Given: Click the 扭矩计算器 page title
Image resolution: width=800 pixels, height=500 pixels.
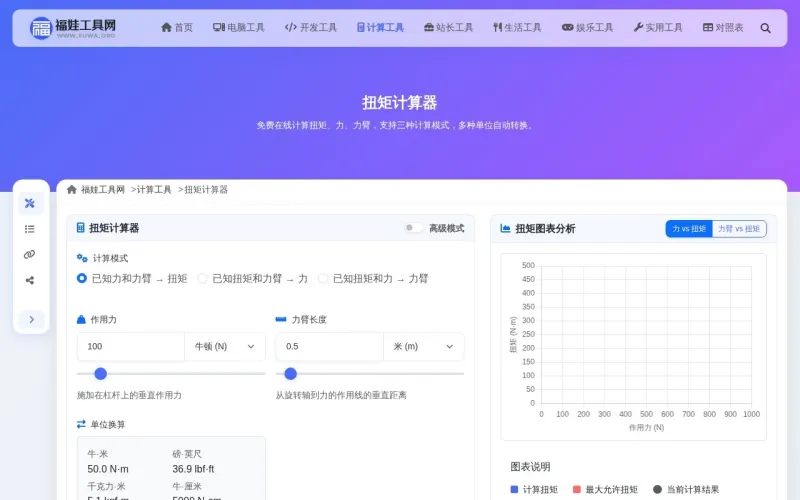Looking at the screenshot, I should point(399,103).
